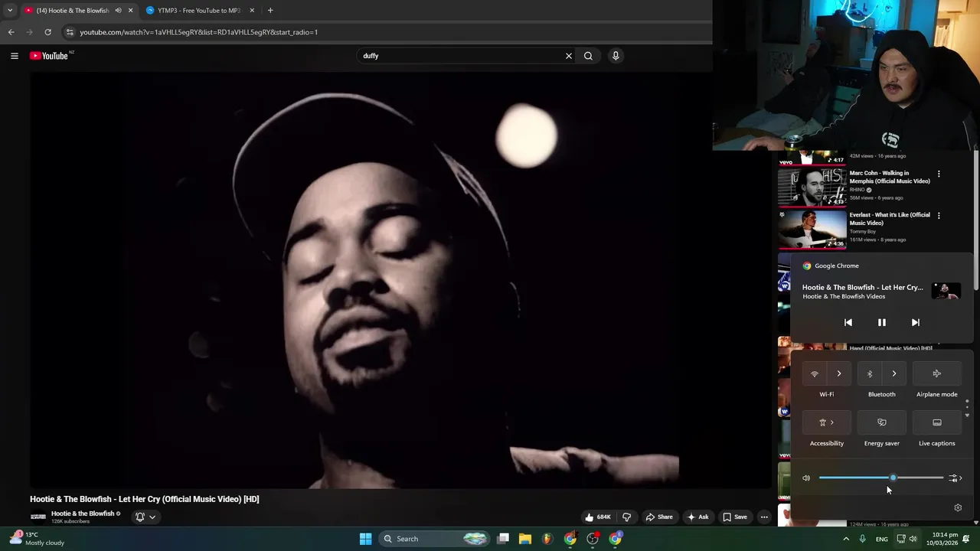Image resolution: width=980 pixels, height=551 pixels.
Task: Open the Windows Start menu
Action: pyautogui.click(x=366, y=539)
